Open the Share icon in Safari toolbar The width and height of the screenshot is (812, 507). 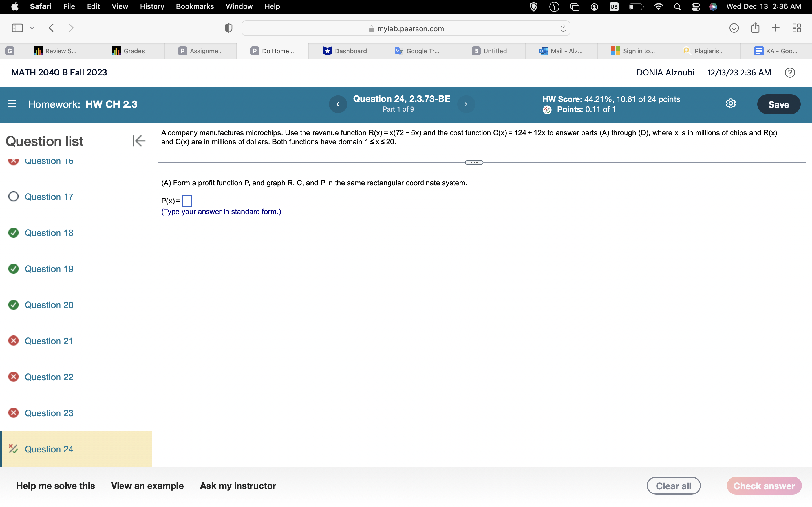[x=754, y=28]
